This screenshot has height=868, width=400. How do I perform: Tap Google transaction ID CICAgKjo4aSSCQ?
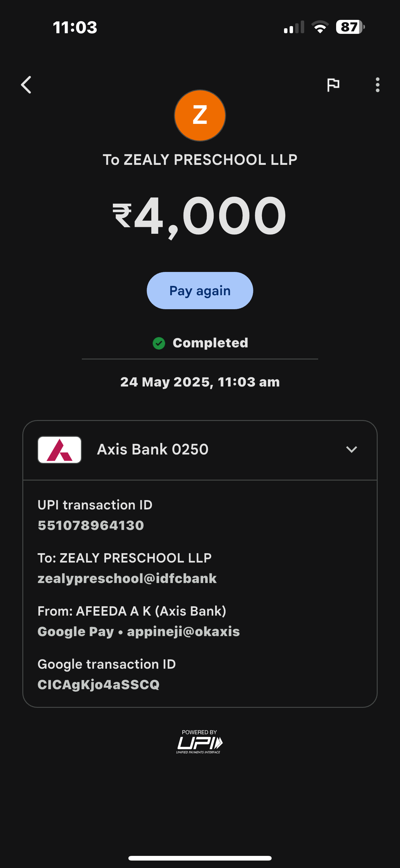[99, 685]
